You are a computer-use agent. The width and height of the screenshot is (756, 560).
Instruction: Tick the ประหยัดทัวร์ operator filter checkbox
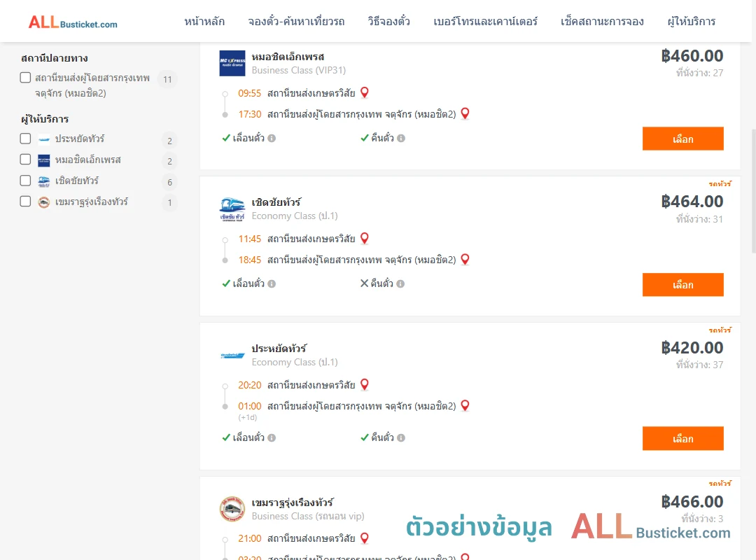[26, 139]
